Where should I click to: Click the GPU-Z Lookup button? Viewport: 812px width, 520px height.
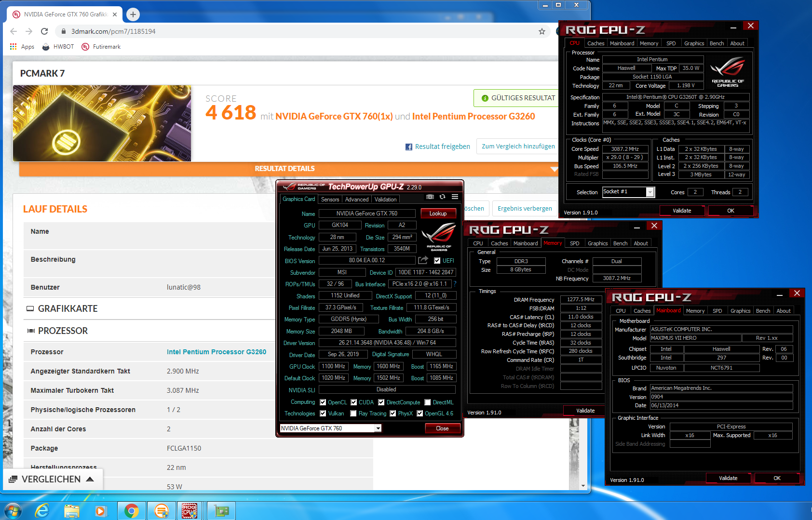click(x=438, y=213)
